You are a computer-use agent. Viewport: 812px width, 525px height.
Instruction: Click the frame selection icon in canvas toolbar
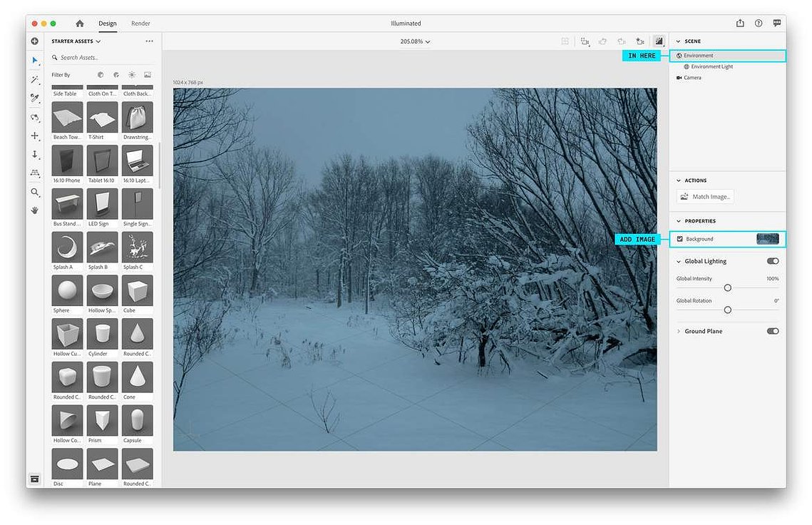tap(585, 41)
